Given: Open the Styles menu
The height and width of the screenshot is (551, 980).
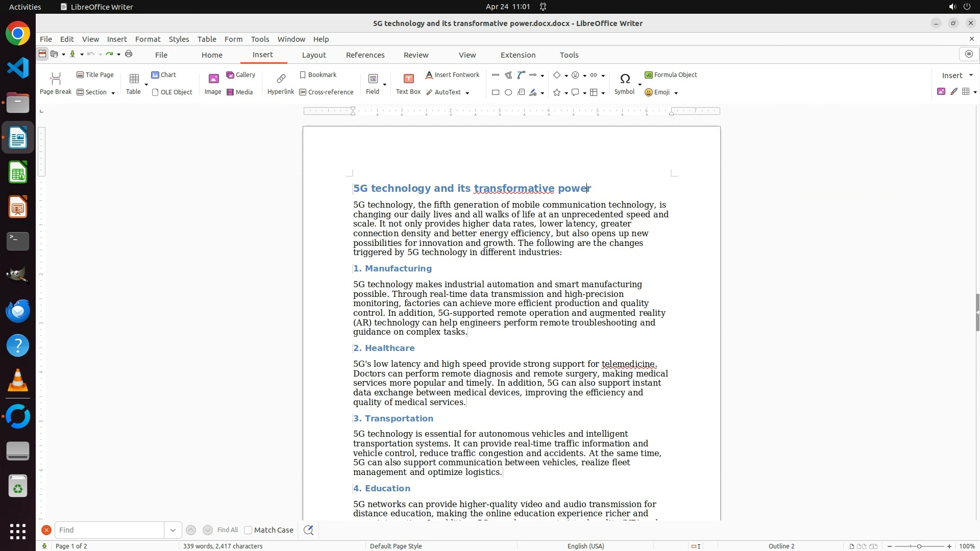Looking at the screenshot, I should (x=179, y=39).
